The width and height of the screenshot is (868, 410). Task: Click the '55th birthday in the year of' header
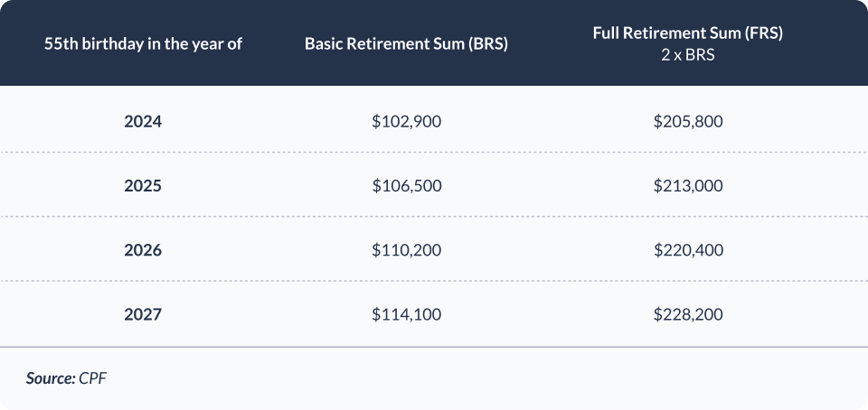tap(143, 43)
